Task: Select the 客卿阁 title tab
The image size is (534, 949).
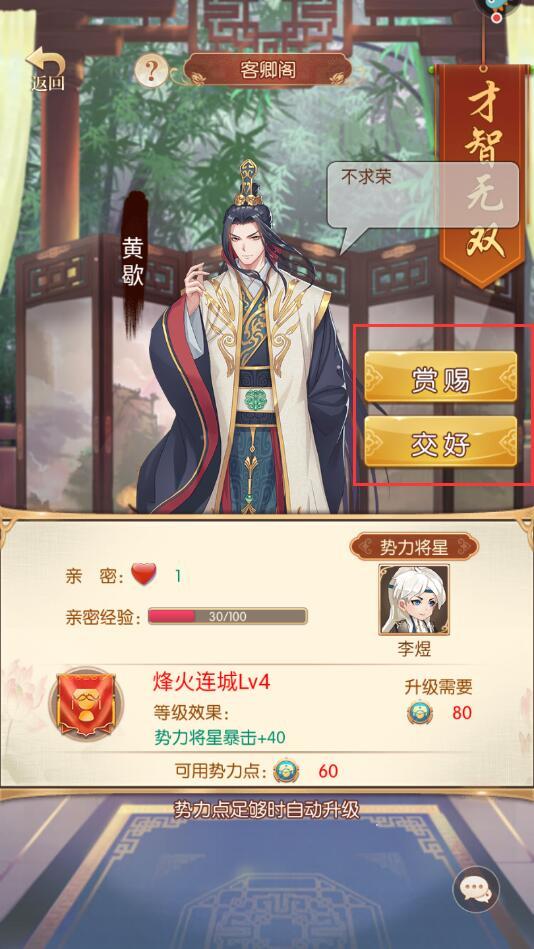Action: tap(268, 70)
